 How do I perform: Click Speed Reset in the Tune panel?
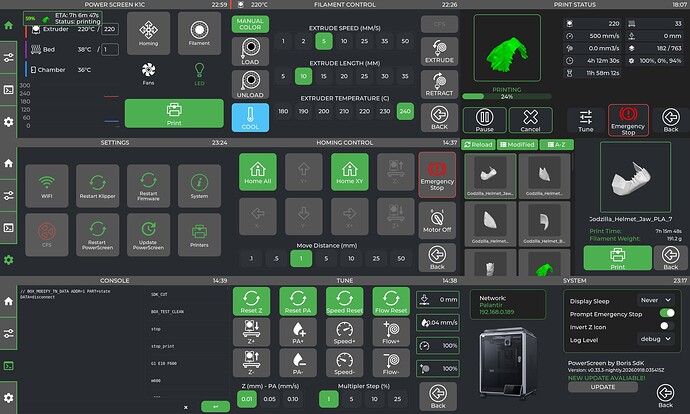(345, 301)
